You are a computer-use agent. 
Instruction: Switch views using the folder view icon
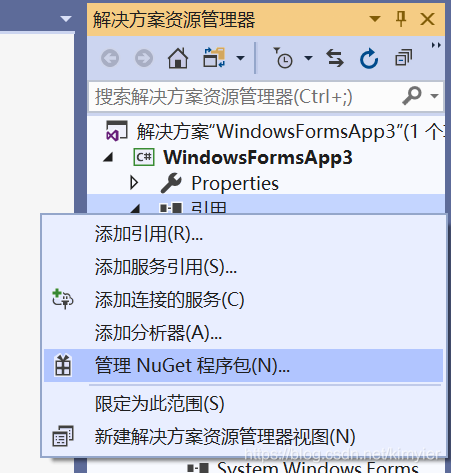click(x=214, y=58)
